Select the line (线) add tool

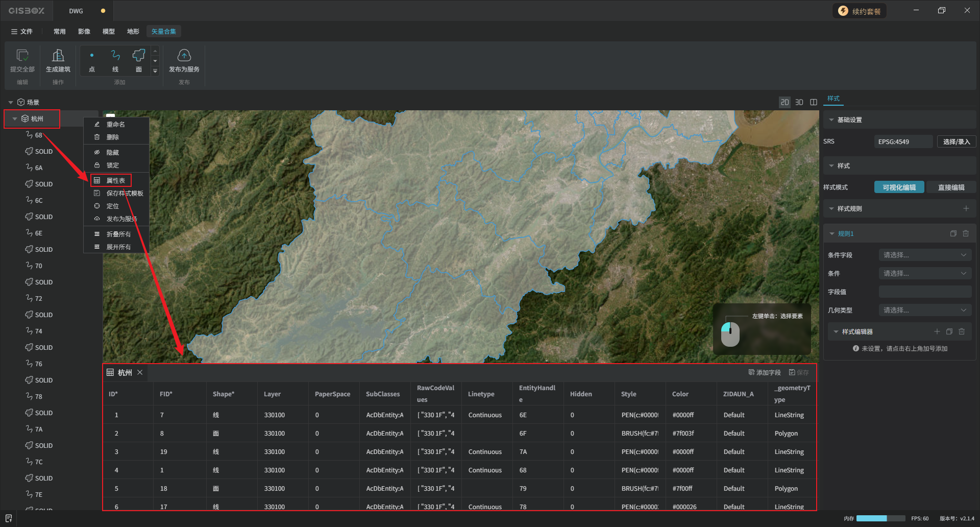coord(115,56)
